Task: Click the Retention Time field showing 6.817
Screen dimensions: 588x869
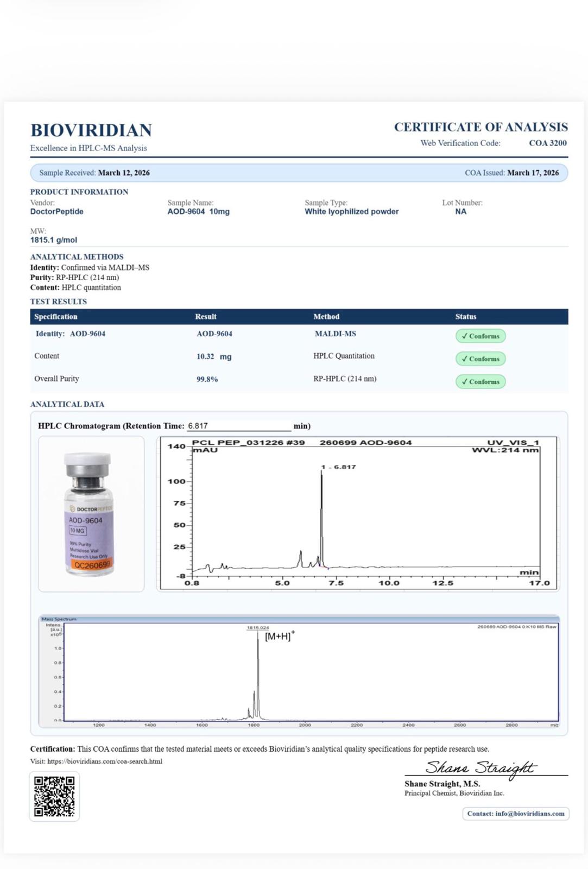Action: 239,426
